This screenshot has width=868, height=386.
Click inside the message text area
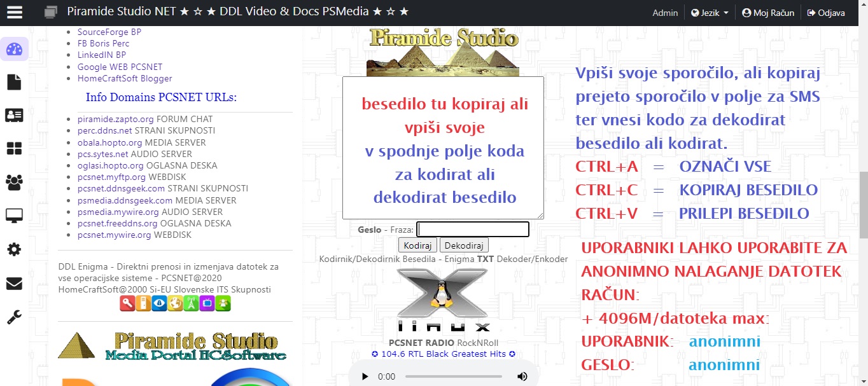pos(443,148)
